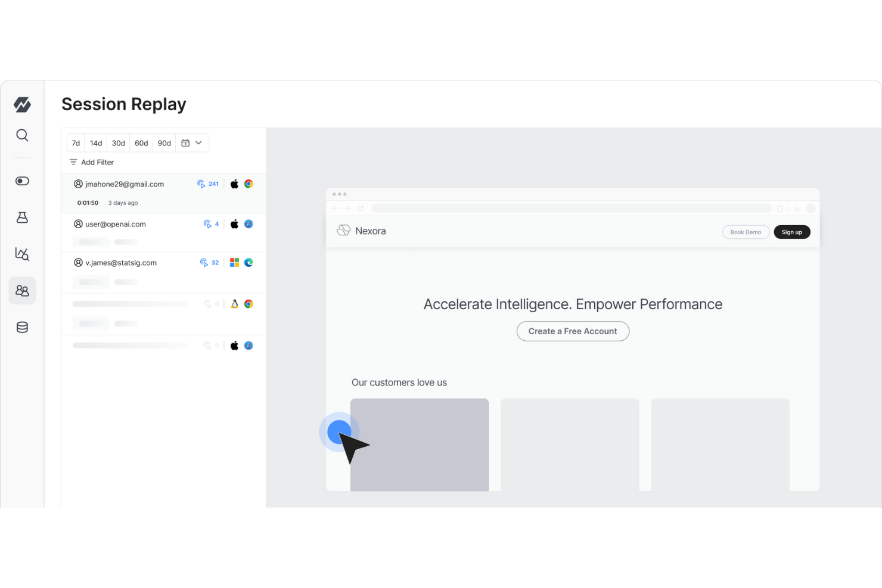Screen dimensions: 882x588
Task: Click the Book Demo button
Action: tap(746, 232)
